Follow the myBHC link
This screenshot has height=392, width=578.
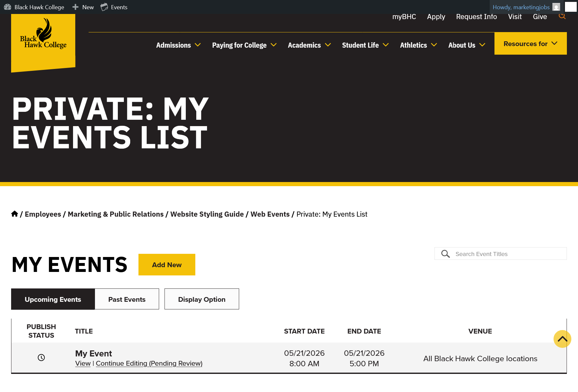404,17
